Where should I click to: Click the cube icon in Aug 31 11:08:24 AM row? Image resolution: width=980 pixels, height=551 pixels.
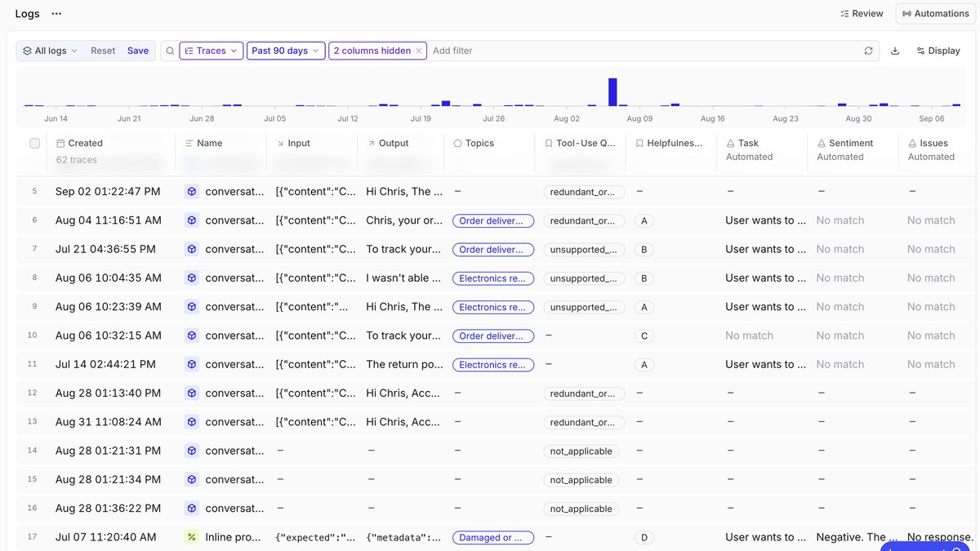point(191,422)
